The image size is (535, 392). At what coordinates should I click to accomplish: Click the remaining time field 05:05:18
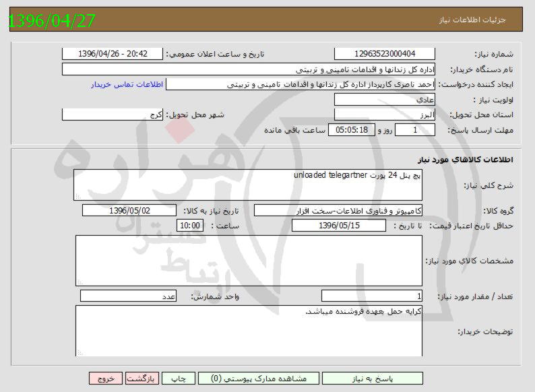pyautogui.click(x=352, y=129)
